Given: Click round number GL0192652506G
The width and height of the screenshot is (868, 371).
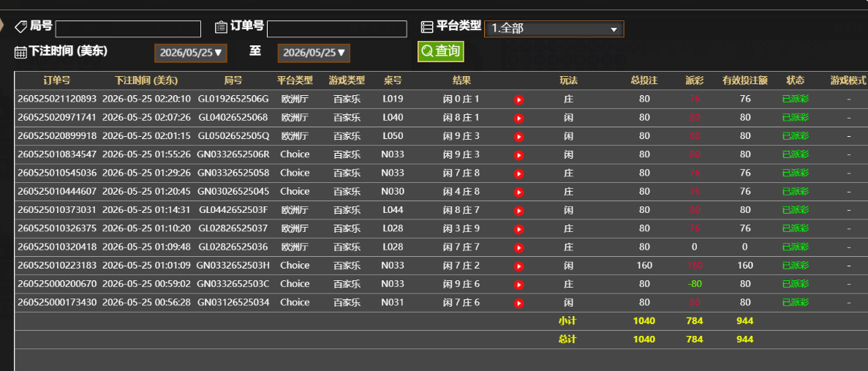Looking at the screenshot, I should (x=233, y=99).
